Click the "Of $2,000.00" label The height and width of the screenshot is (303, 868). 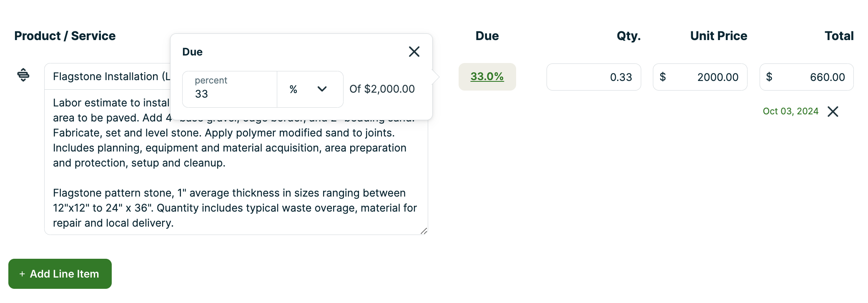382,89
